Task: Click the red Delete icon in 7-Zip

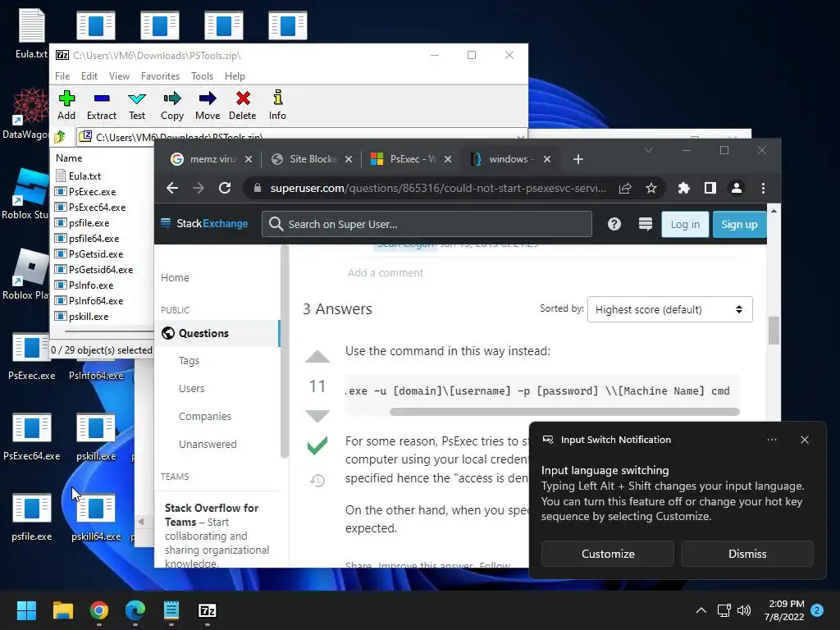Action: click(243, 105)
